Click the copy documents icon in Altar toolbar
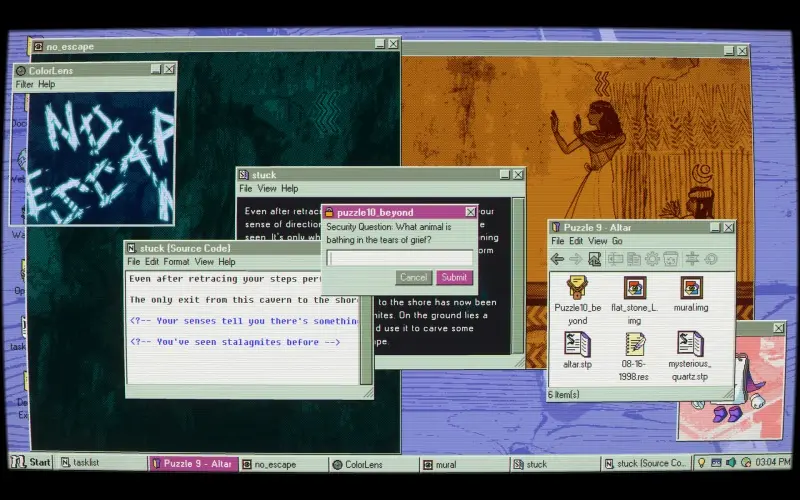The image size is (800, 500). (x=634, y=259)
